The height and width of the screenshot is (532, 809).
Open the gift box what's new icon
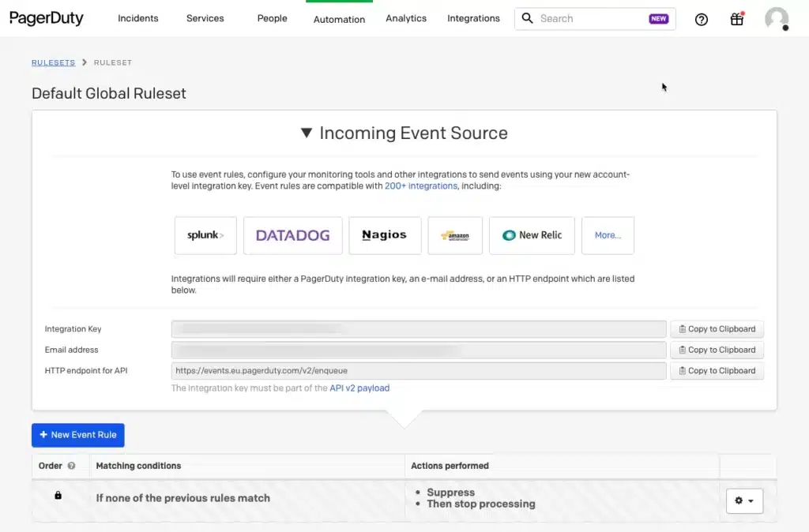(737, 19)
